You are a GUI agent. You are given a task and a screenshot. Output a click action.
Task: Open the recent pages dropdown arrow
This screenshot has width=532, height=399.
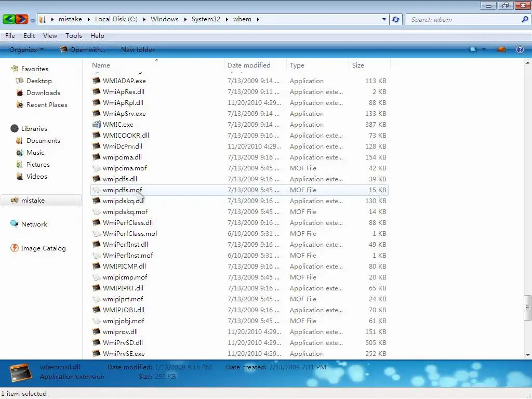point(33,20)
